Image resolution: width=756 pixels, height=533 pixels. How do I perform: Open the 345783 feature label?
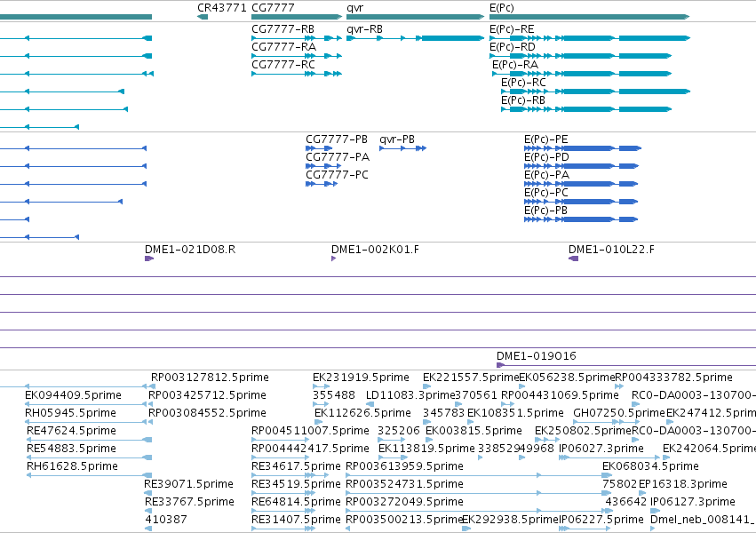click(x=443, y=413)
